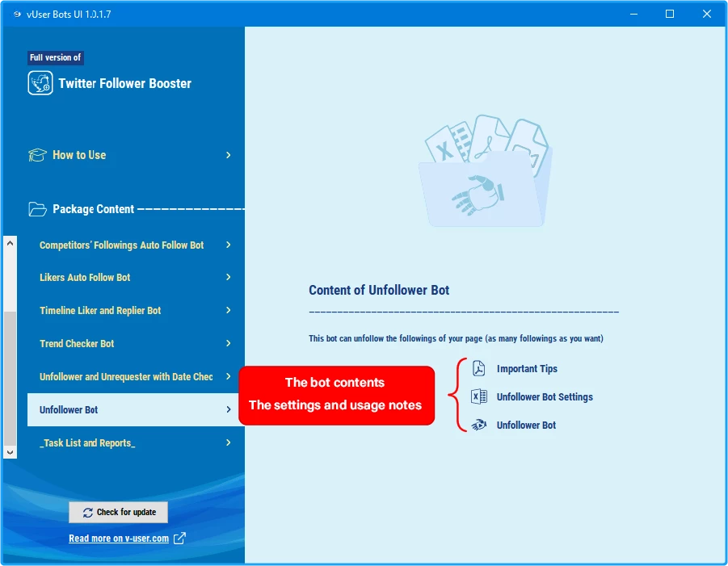728x566 pixels.
Task: Close the vUser Bots UI window
Action: click(707, 14)
